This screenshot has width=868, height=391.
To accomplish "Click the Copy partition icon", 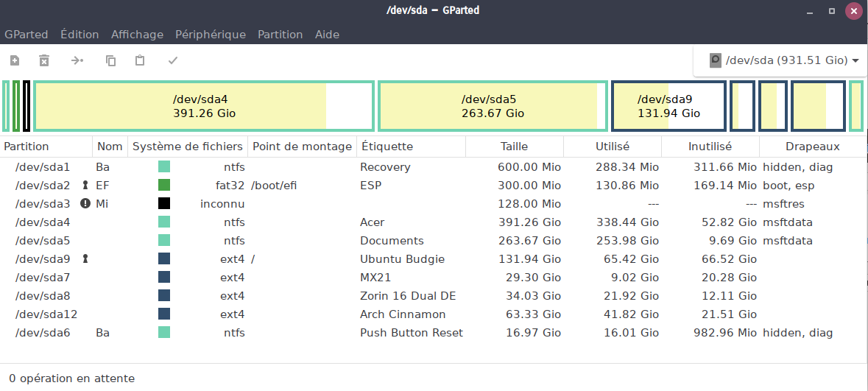I will pos(111,60).
